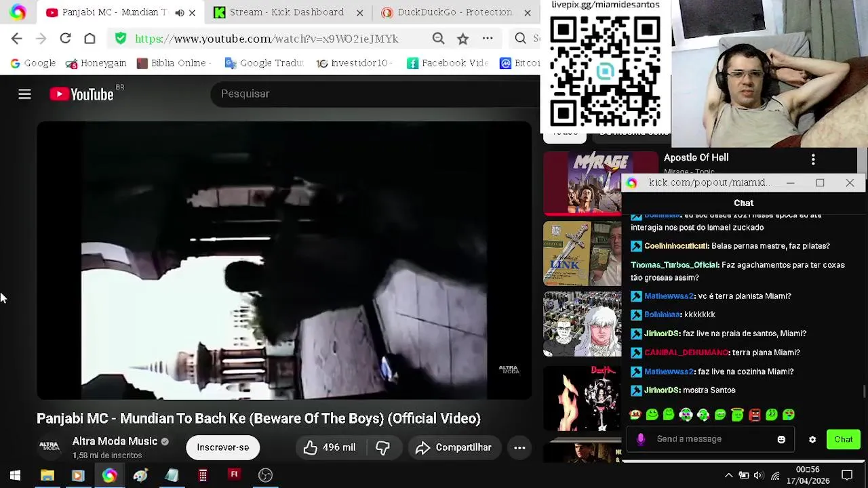Bookmark this page with the star icon
This screenshot has width=868, height=488.
pyautogui.click(x=462, y=39)
